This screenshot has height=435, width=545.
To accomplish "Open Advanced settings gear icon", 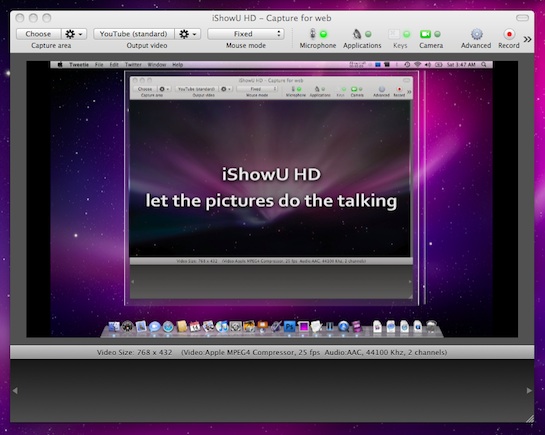I will tap(477, 34).
